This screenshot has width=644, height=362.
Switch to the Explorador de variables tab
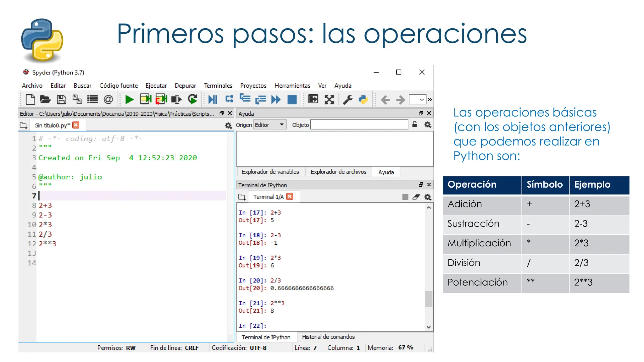pos(270,172)
